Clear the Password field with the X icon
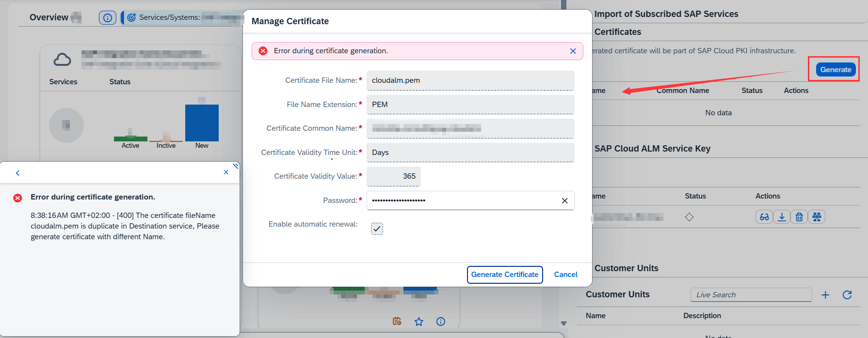Image resolution: width=868 pixels, height=338 pixels. (x=564, y=200)
